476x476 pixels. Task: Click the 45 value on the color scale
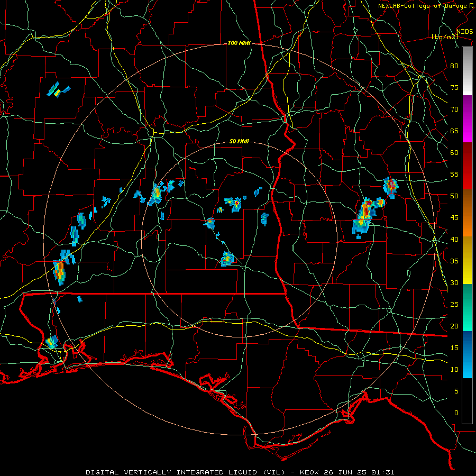[x=454, y=218]
